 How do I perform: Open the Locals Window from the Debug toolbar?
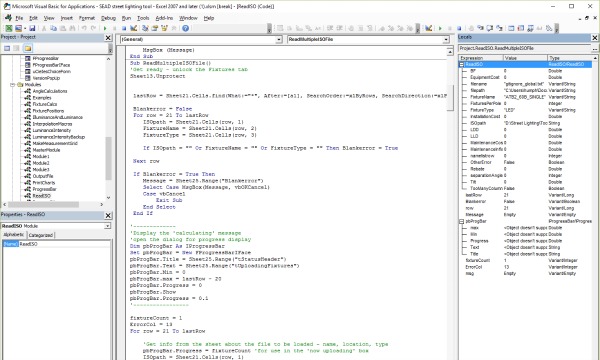511,28
